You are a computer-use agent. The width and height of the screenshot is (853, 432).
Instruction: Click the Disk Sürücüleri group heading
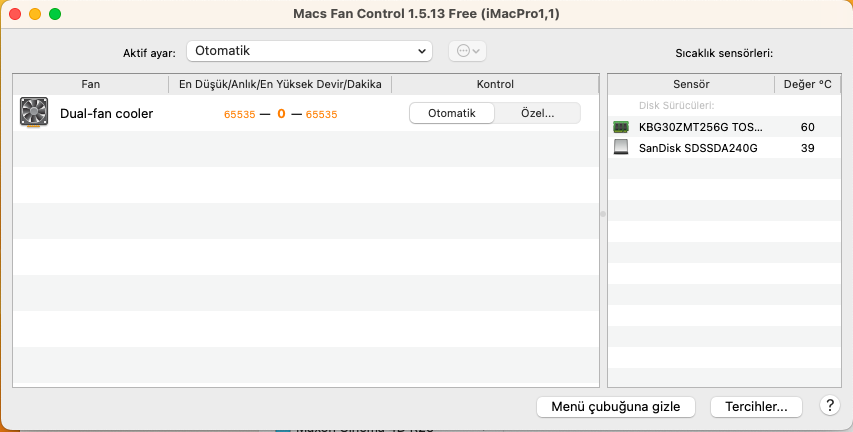click(677, 106)
